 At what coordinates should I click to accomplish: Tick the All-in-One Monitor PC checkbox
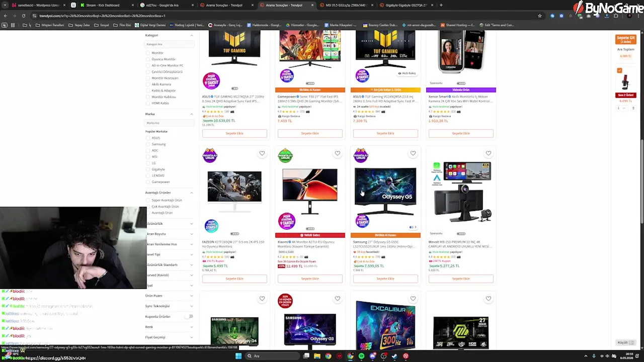(x=148, y=65)
